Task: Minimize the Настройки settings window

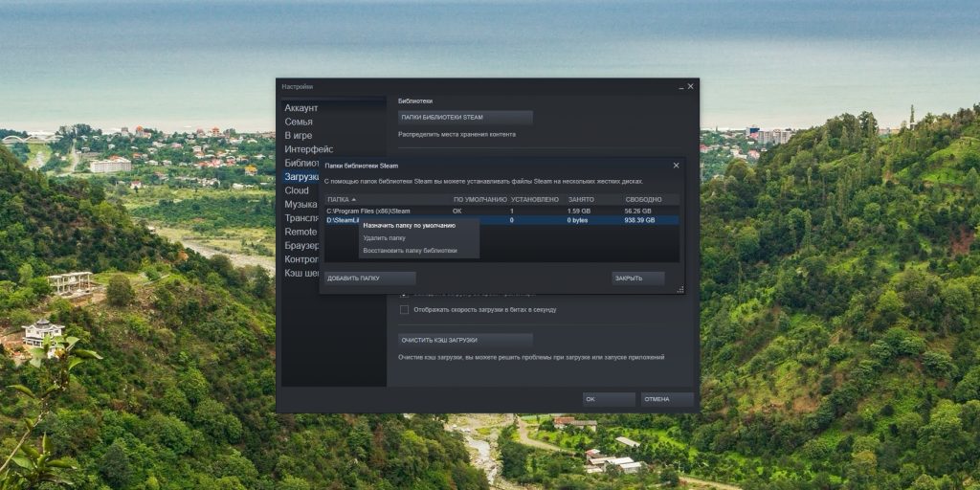Action: tap(680, 87)
